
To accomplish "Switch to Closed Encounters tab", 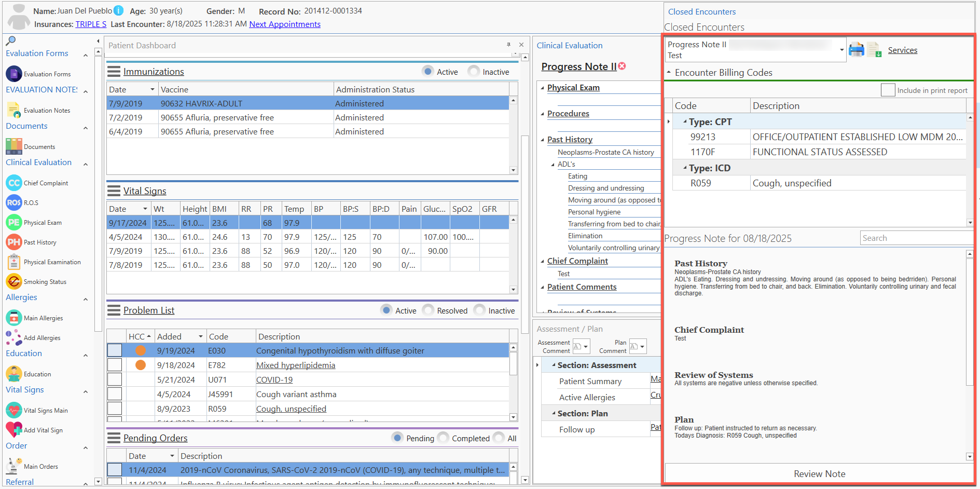I will tap(701, 11).
